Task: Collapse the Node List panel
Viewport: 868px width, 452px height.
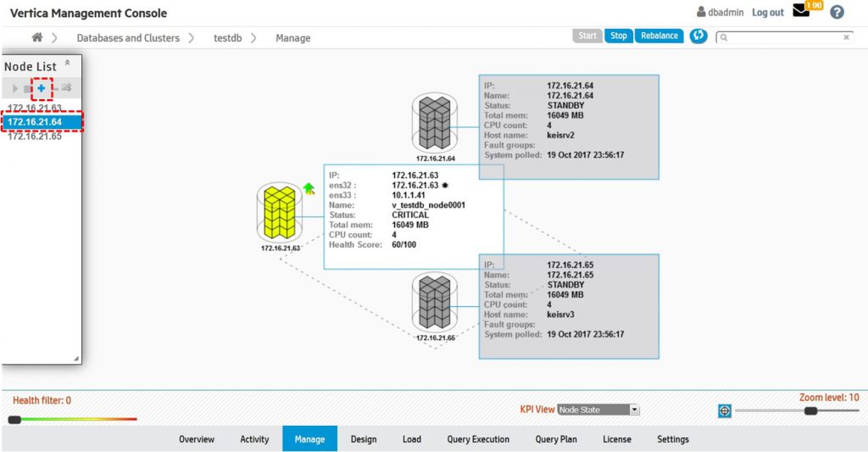Action: [x=68, y=64]
